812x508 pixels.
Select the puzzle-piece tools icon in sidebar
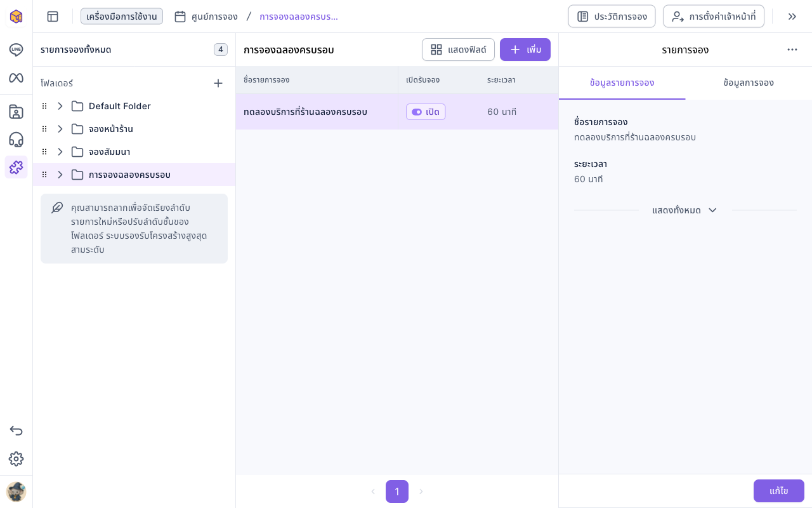16,167
